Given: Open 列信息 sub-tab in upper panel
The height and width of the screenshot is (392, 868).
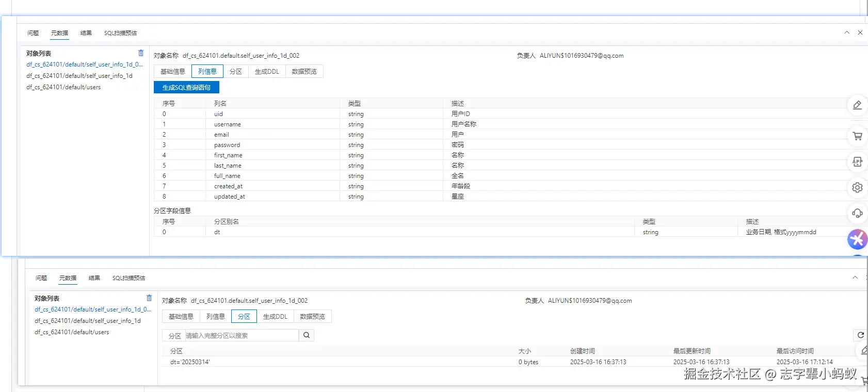Looking at the screenshot, I should [x=207, y=72].
